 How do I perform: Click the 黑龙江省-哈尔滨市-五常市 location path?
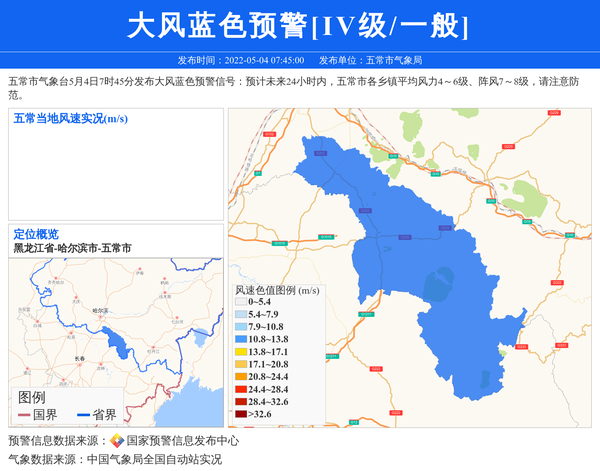click(72, 247)
